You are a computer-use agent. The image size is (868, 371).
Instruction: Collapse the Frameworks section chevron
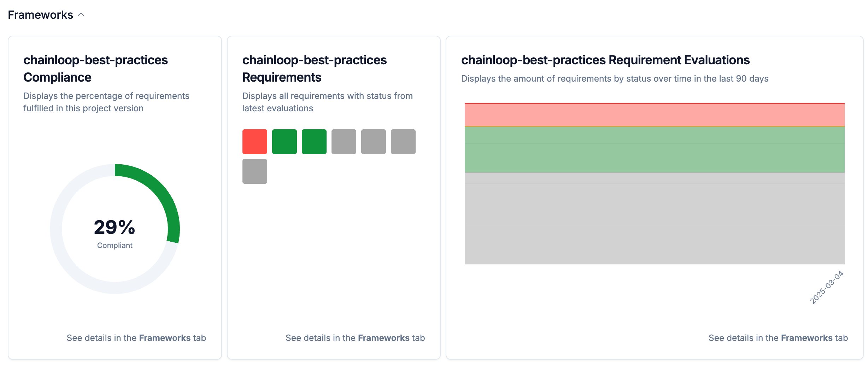[x=81, y=14]
